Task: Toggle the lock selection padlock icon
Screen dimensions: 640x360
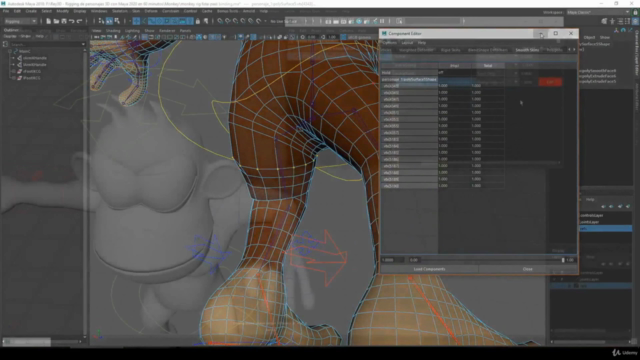Action: point(198,21)
